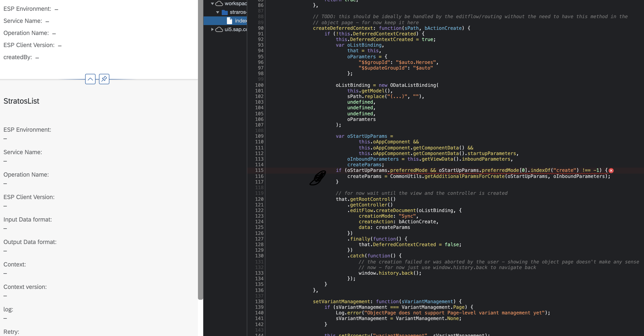Click the blue straros folder icon
This screenshot has width=644, height=336.
click(225, 12)
